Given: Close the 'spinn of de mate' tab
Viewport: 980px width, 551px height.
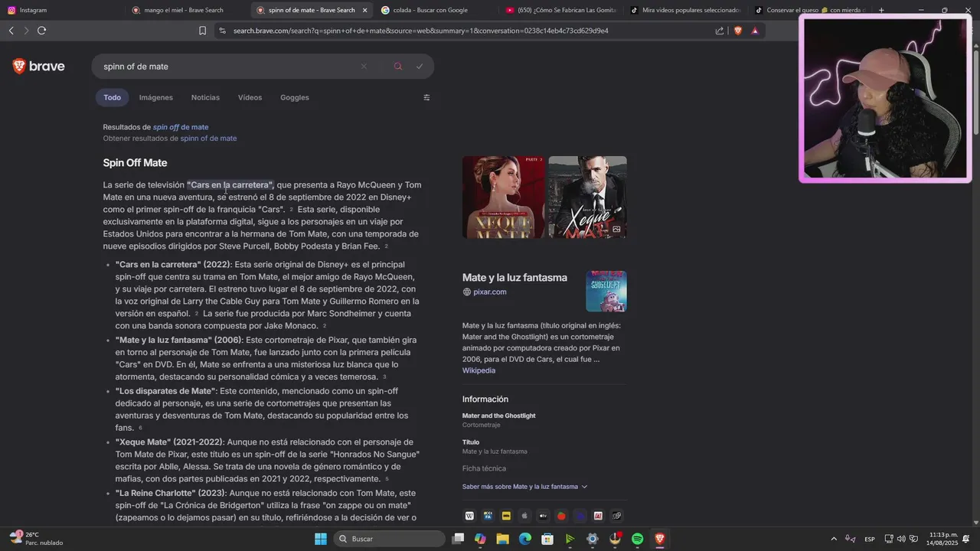Looking at the screenshot, I should coord(364,10).
